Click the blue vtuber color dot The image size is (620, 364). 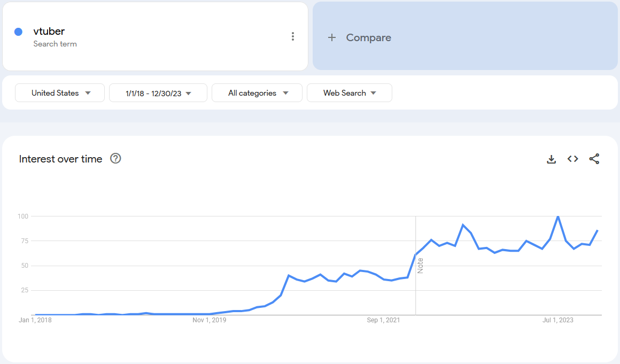pos(18,32)
